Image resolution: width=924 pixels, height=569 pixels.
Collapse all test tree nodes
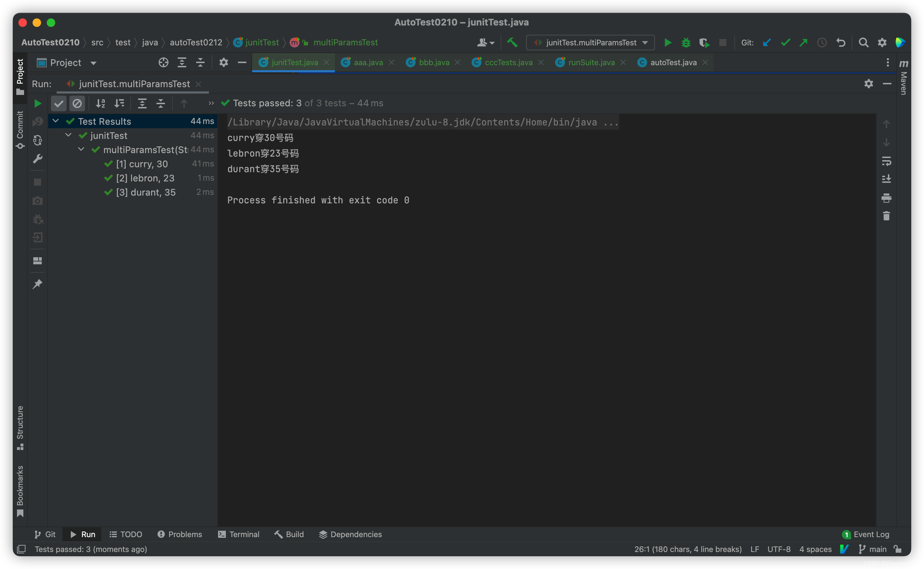pyautogui.click(x=160, y=103)
